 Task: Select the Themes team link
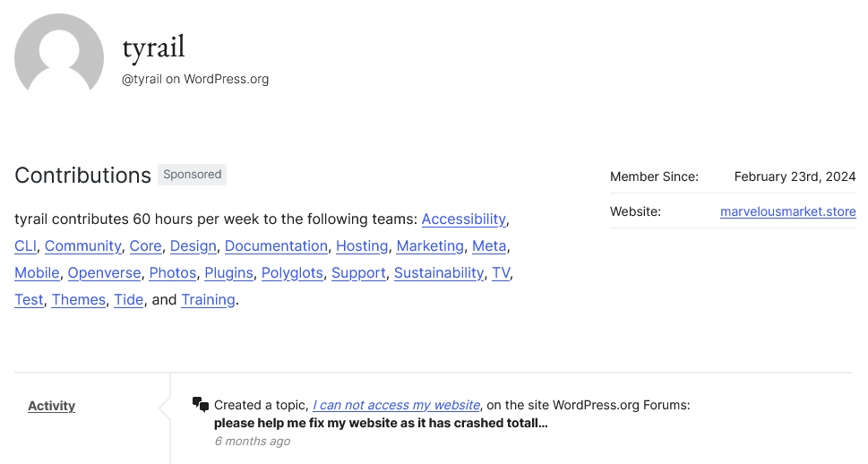(x=79, y=299)
